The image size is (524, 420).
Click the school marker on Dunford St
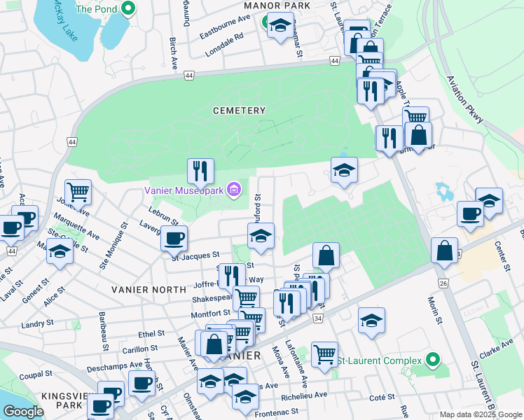tap(261, 236)
